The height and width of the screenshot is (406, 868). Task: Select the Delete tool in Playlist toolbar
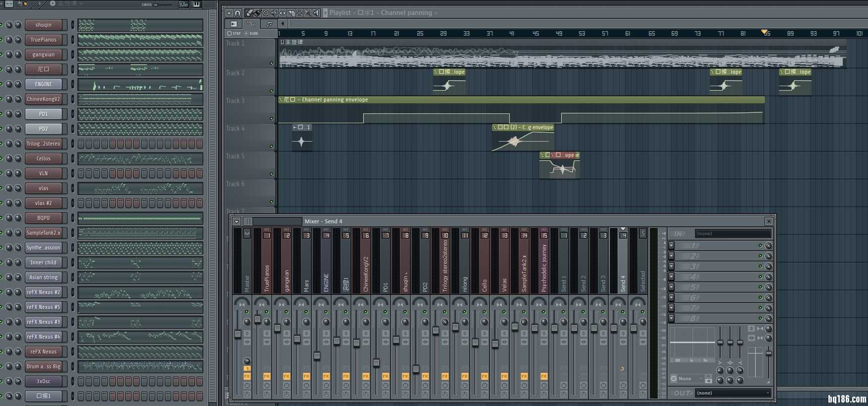pyautogui.click(x=266, y=13)
